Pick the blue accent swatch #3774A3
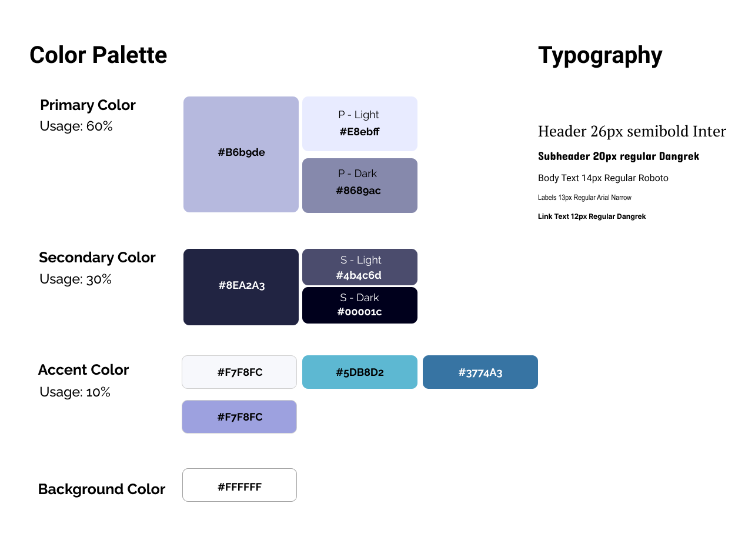This screenshot has width=755, height=560. tap(480, 372)
